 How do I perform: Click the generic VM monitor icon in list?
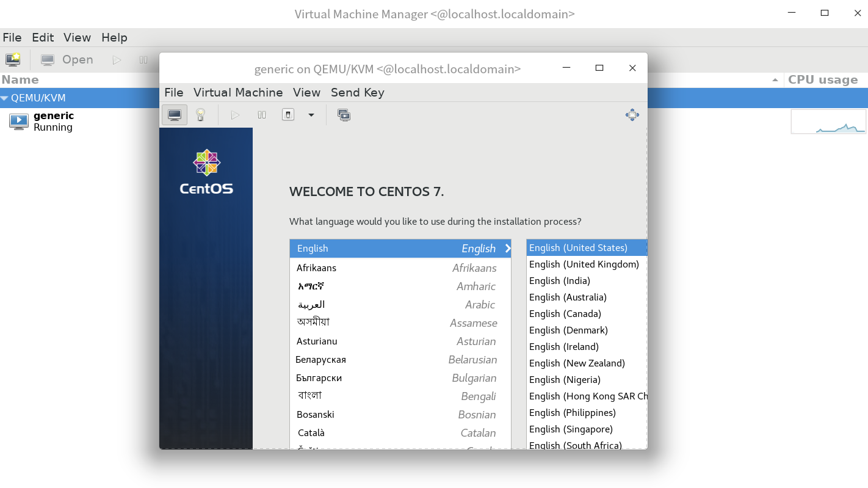19,122
